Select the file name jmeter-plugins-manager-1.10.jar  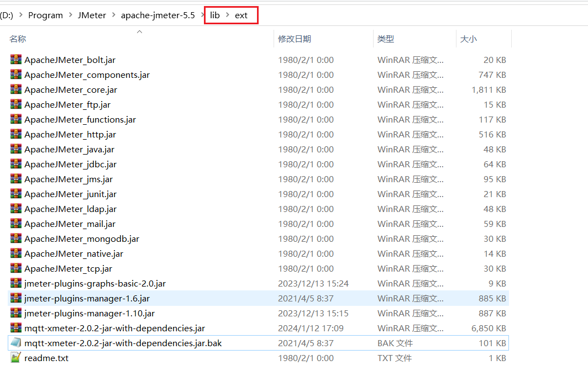[90, 313]
